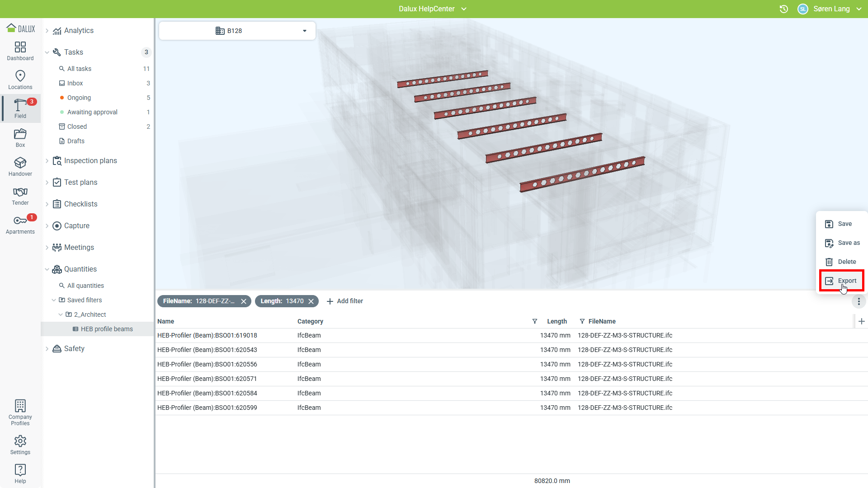The width and height of the screenshot is (868, 488).
Task: Add a column with the plus icon
Action: coord(861,321)
